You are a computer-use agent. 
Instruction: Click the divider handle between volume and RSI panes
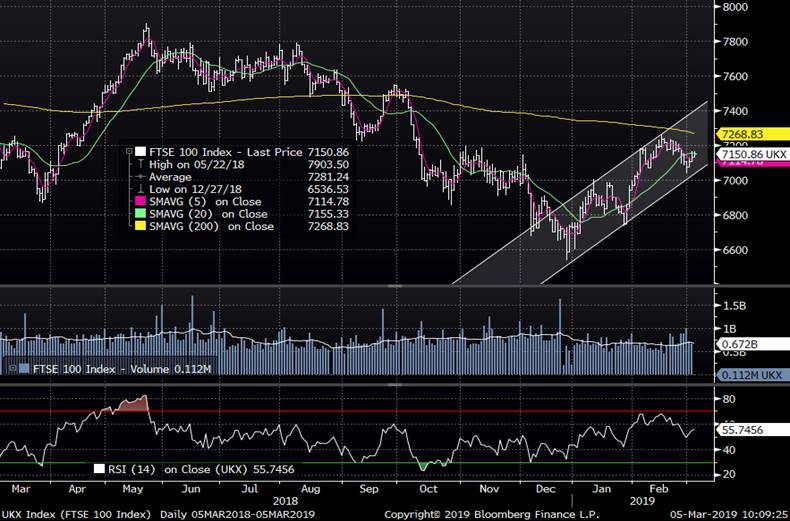pos(394,385)
